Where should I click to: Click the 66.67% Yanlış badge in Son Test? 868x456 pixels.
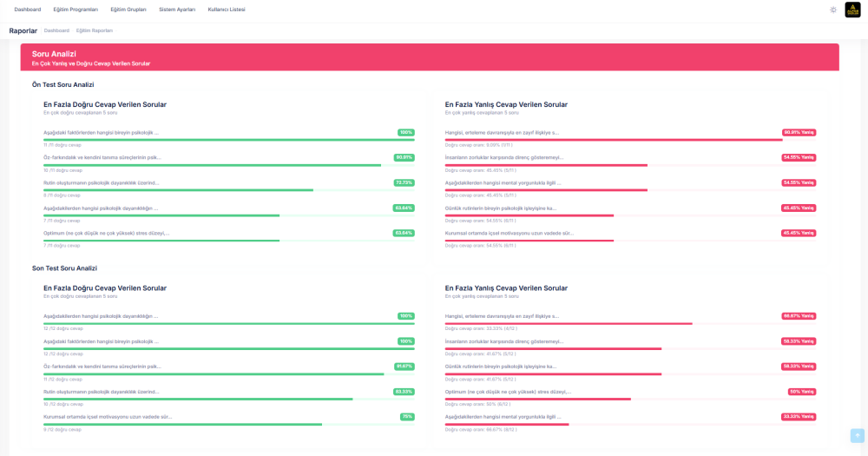799,316
